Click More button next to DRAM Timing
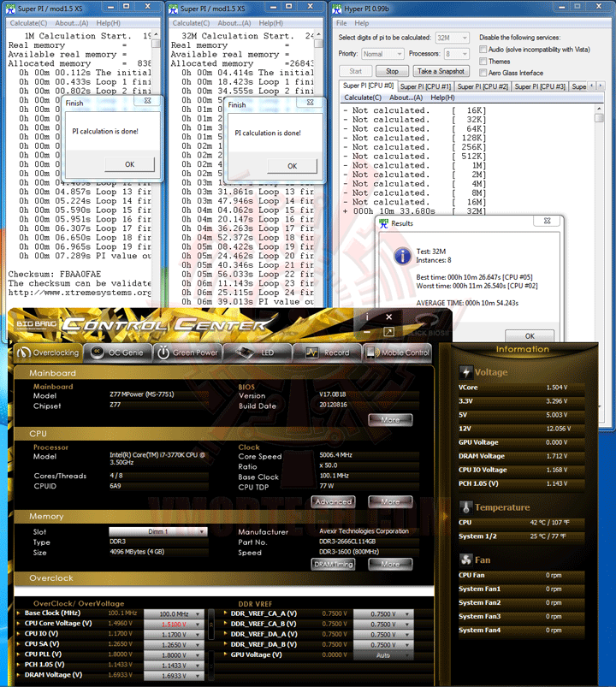Screen dimensions: 616x687 [x=390, y=565]
